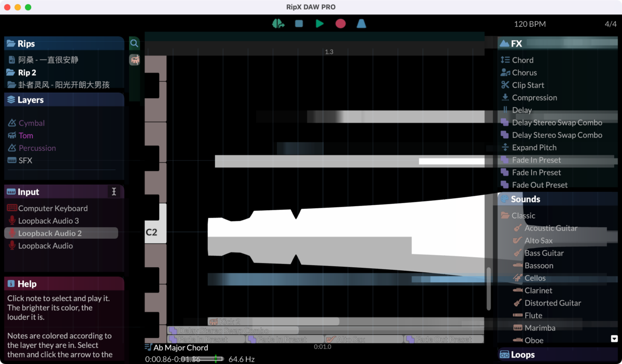This screenshot has height=364, width=622.
Task: Collapse the FX panel header
Action: coord(559,43)
